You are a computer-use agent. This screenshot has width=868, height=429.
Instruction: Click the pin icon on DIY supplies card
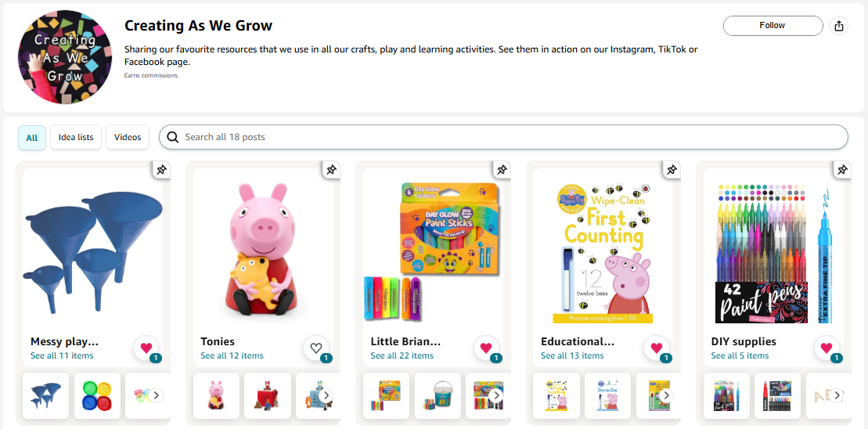coord(842,170)
